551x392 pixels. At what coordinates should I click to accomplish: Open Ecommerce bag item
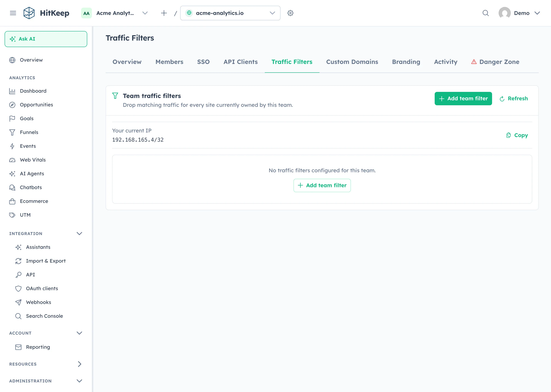click(x=46, y=201)
